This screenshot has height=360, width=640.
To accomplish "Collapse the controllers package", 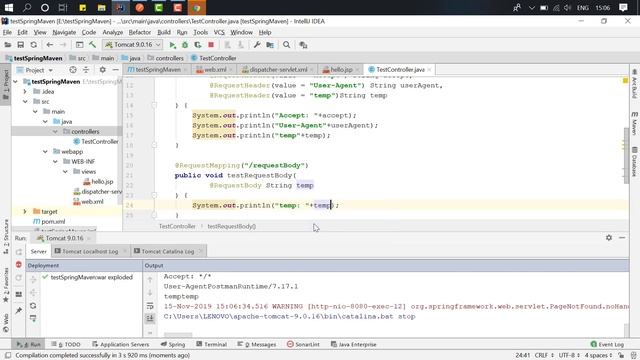I will (55, 131).
